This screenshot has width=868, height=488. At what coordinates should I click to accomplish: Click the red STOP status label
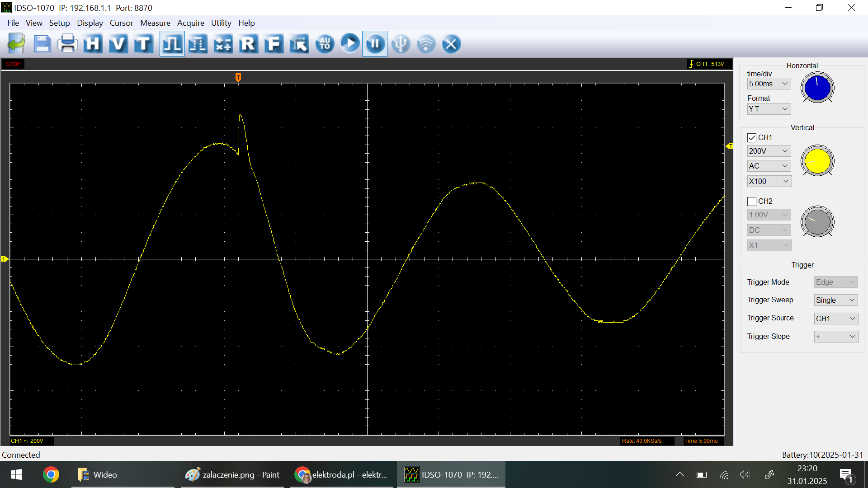pyautogui.click(x=13, y=64)
